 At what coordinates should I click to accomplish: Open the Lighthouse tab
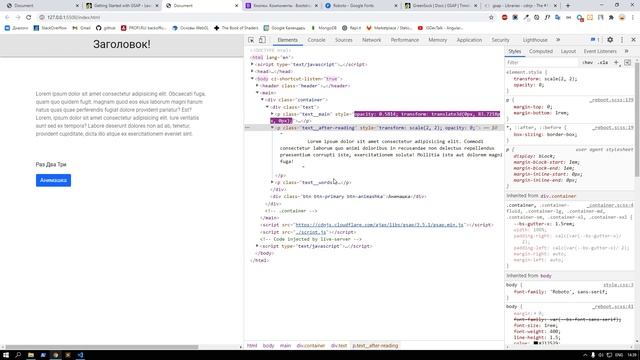point(535,40)
